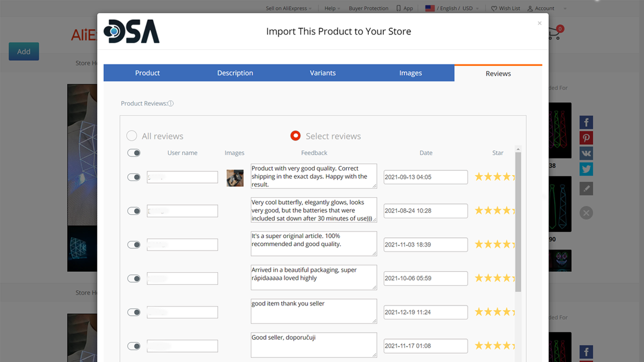The height and width of the screenshot is (362, 644).
Task: Click the Facebook share icon
Action: click(586, 122)
